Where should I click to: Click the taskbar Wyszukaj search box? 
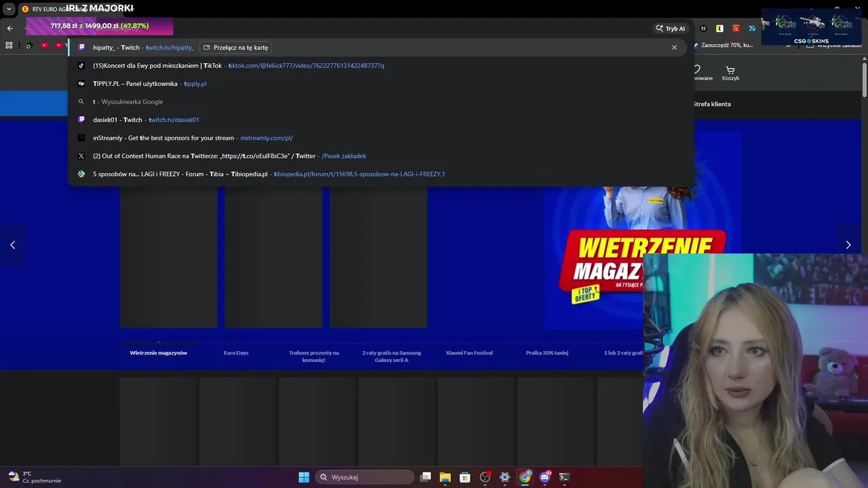(366, 477)
